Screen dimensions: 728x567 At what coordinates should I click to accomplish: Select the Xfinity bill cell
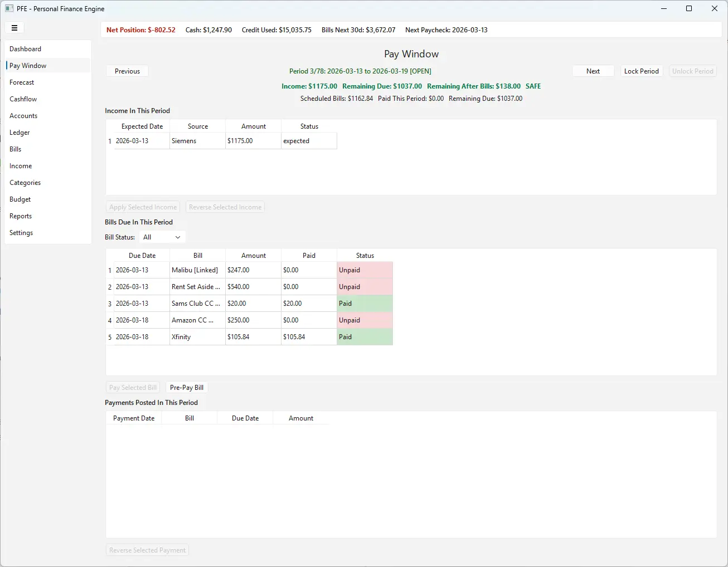[x=198, y=337]
